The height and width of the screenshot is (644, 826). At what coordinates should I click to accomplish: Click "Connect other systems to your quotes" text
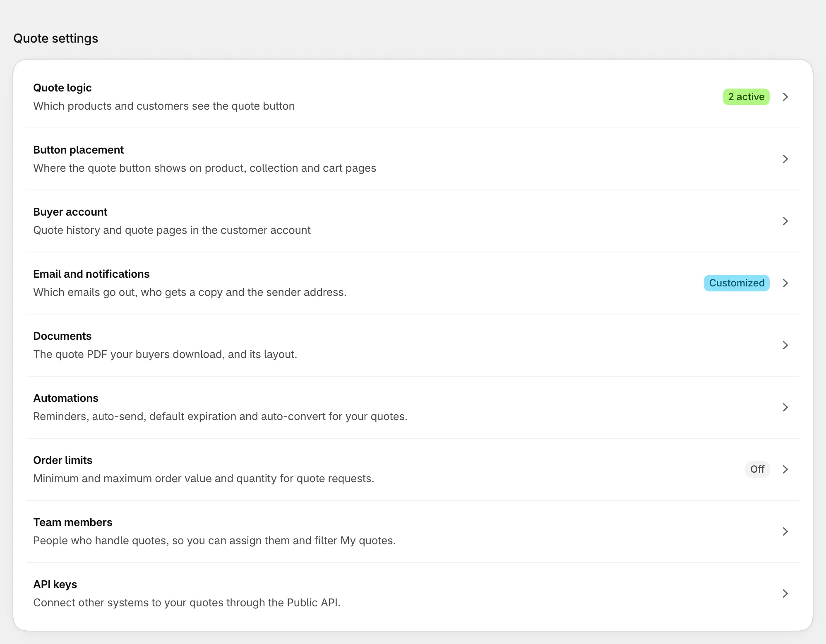pos(187,603)
